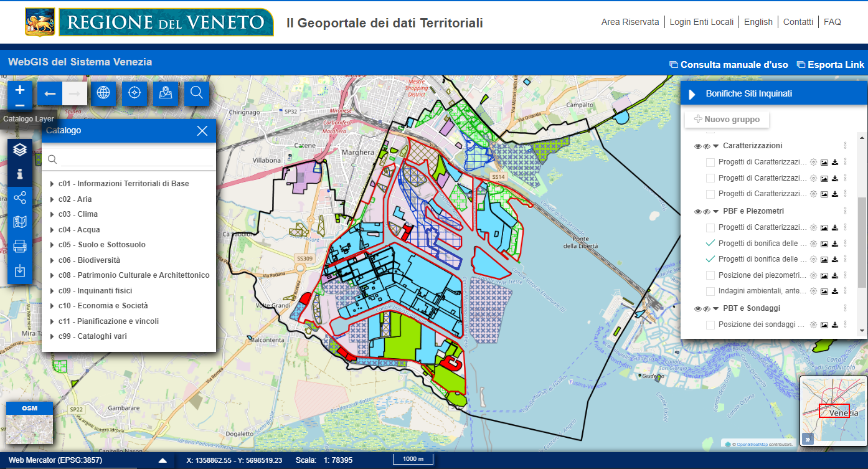The image size is (868, 469).
Task: Go back to previous map extent
Action: [x=50, y=93]
